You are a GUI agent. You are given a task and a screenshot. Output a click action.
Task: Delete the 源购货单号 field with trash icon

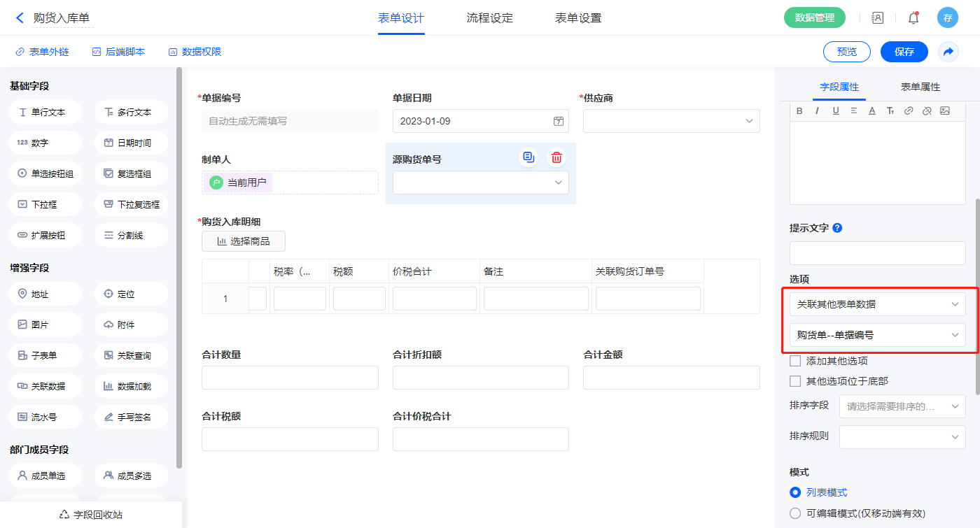coord(556,157)
